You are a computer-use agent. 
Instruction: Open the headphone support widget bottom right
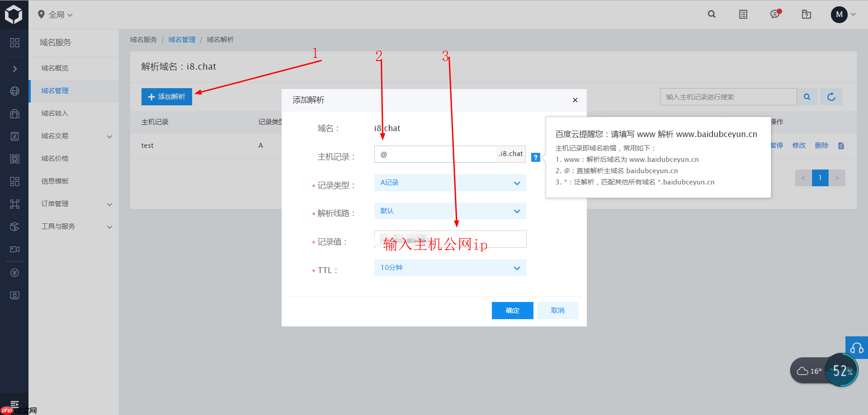(x=857, y=348)
